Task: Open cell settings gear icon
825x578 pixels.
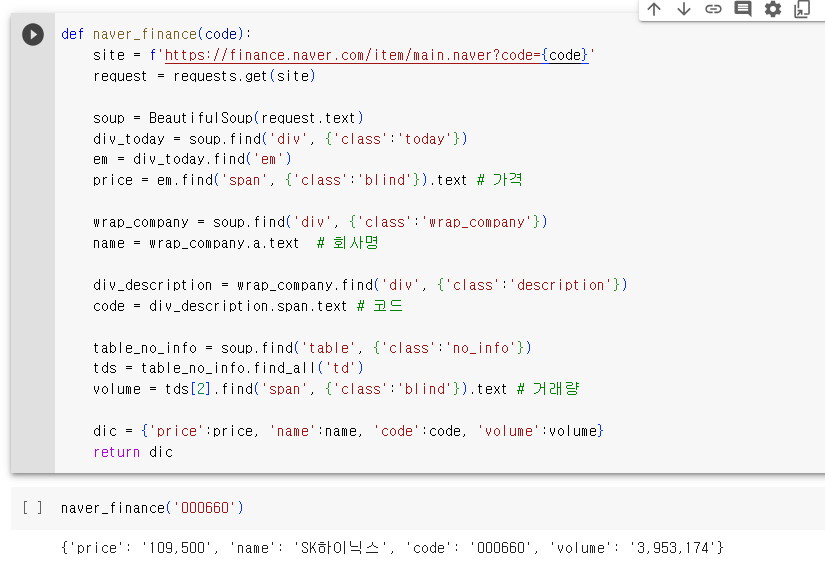Action: pyautogui.click(x=772, y=9)
